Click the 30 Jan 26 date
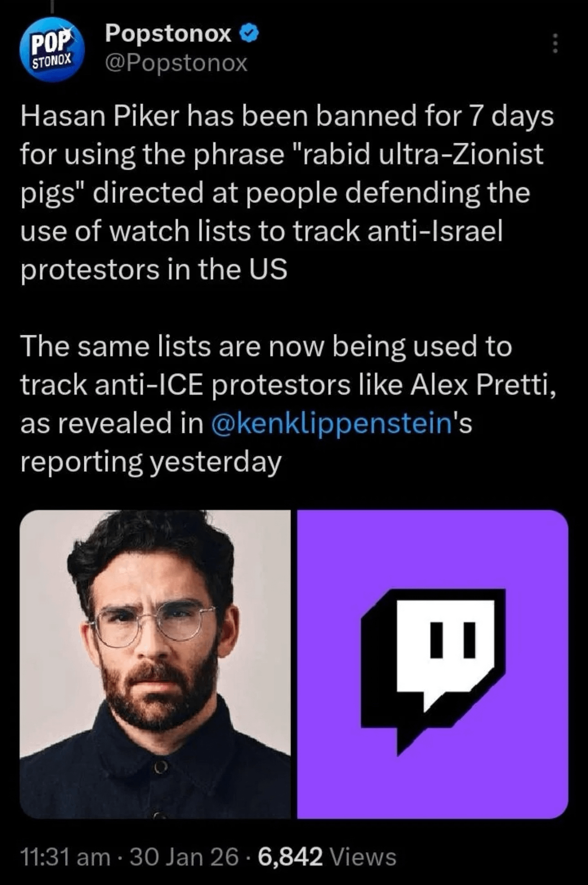The height and width of the screenshot is (885, 588). [184, 856]
